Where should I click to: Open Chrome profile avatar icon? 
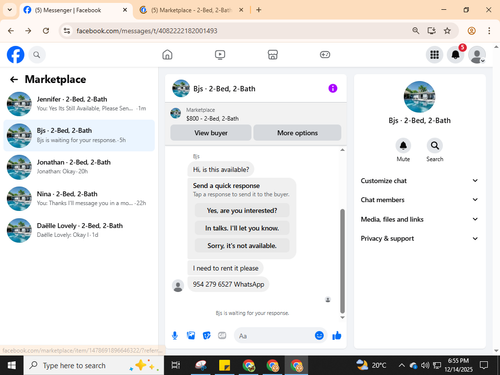click(471, 31)
